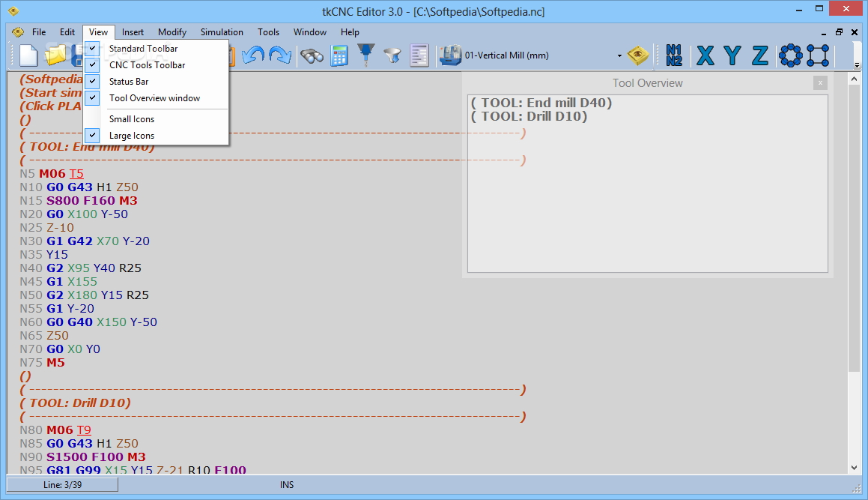This screenshot has height=500, width=868.
Task: Renumber lines with N1 N2 icon
Action: point(674,55)
